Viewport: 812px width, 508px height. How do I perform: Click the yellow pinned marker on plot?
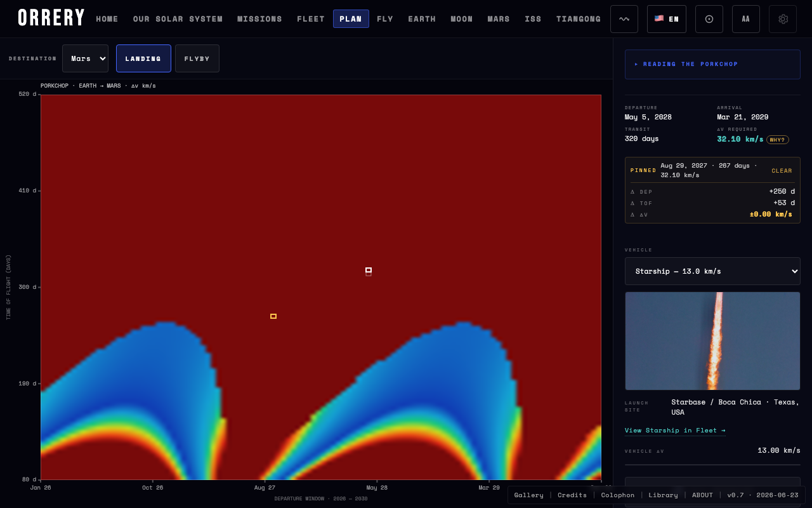273,316
